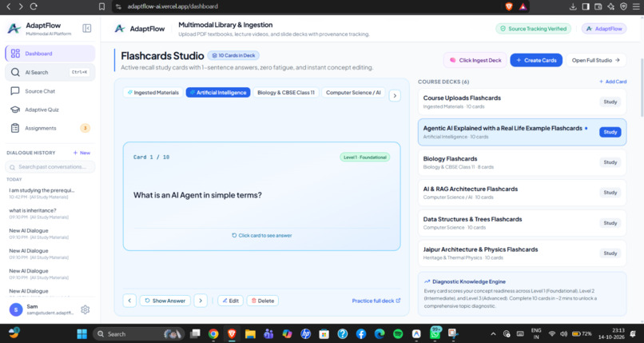Image resolution: width=644 pixels, height=343 pixels.
Task: Select the Biology Flashcards deck title
Action: 450,158
